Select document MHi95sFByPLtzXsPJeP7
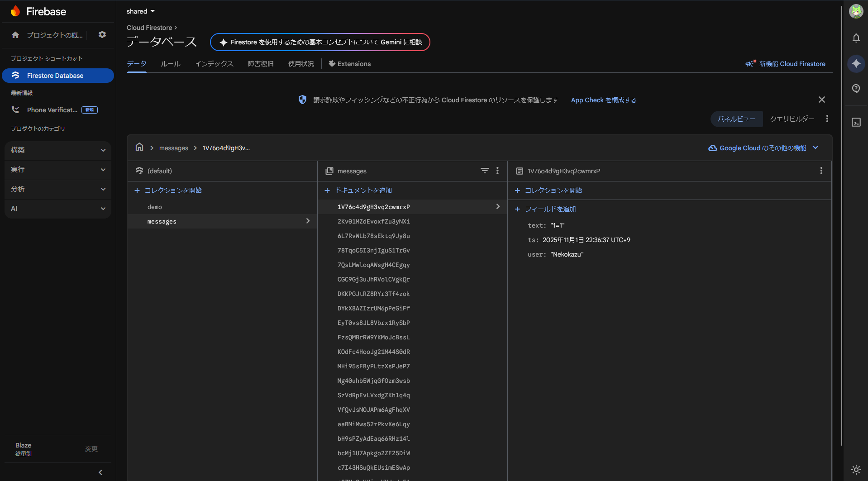The image size is (868, 481). (412, 366)
